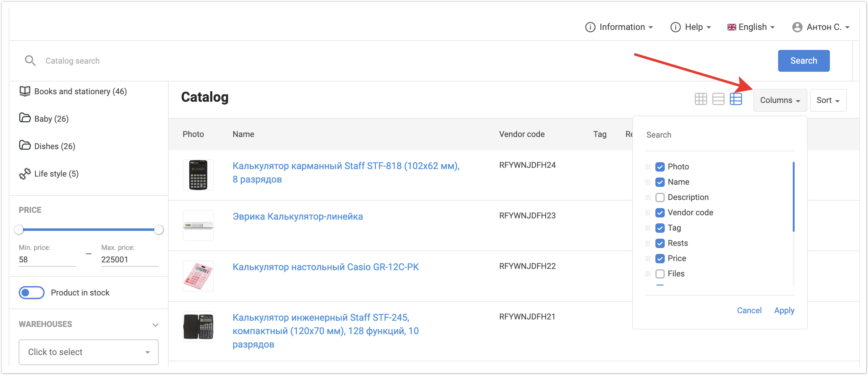The height and width of the screenshot is (375, 868).
Task: Click the maximum price slider handle
Action: (x=159, y=230)
